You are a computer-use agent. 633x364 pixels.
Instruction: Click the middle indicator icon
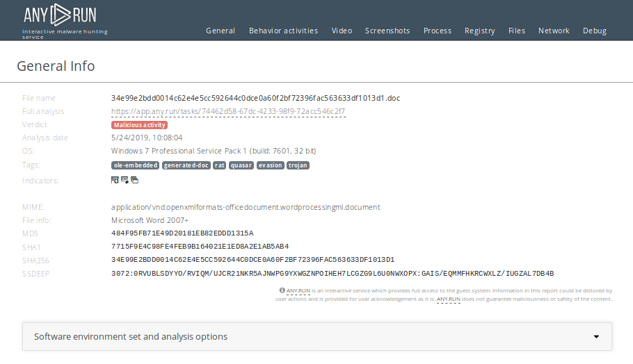(125, 180)
